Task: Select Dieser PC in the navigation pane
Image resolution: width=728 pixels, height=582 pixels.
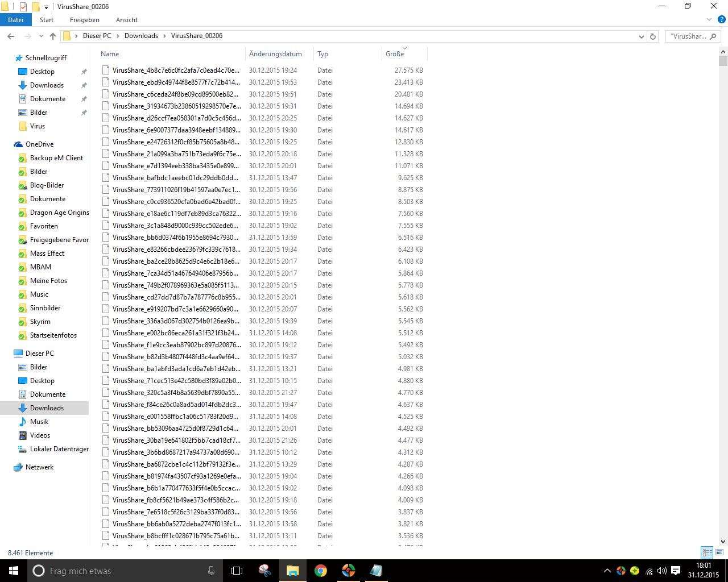Action: 39,354
